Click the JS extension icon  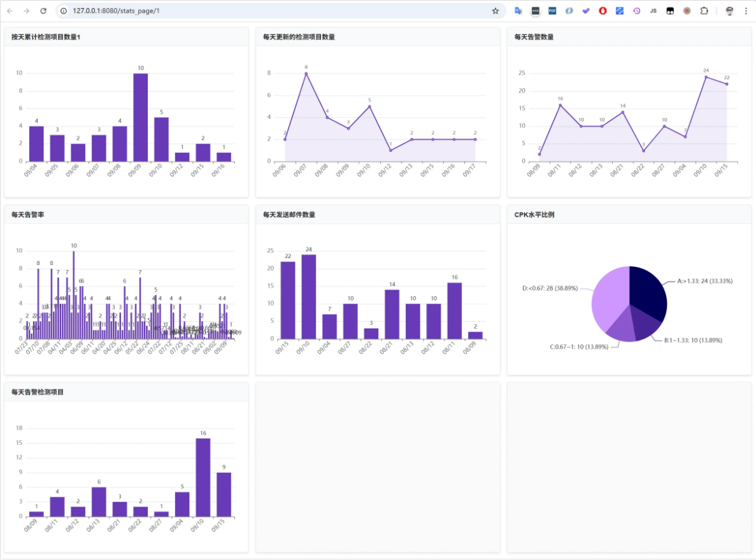pyautogui.click(x=653, y=11)
